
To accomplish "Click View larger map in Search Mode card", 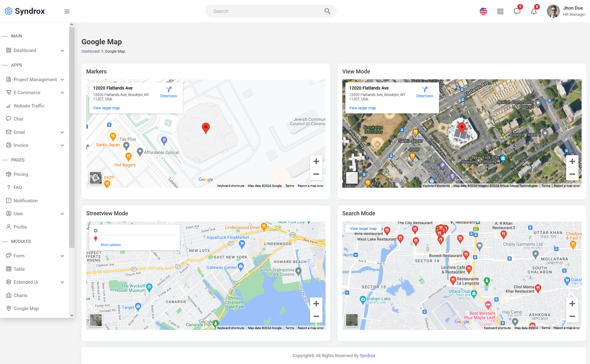I will click(363, 229).
